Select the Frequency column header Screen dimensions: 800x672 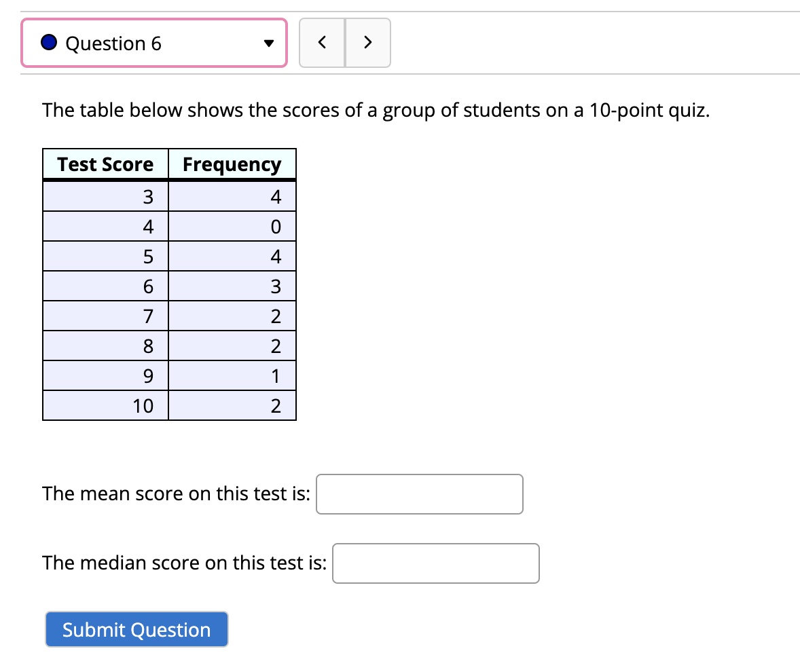(233, 164)
